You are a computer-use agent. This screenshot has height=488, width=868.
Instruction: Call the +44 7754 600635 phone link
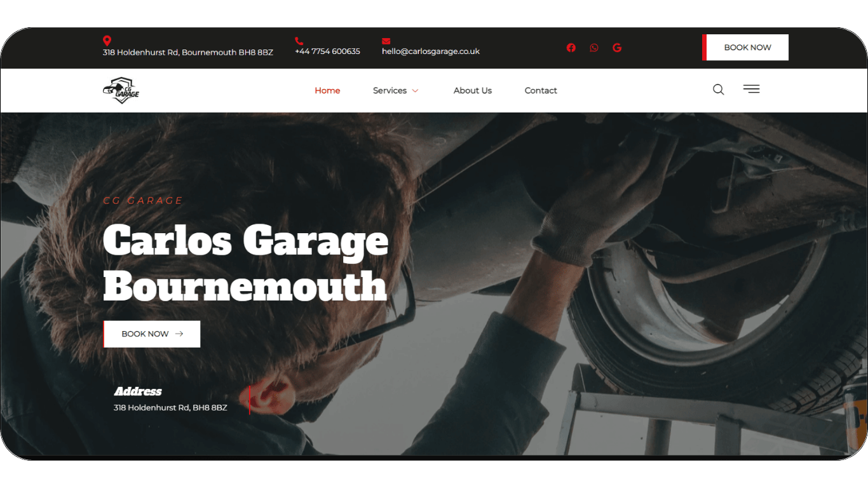pyautogui.click(x=327, y=51)
